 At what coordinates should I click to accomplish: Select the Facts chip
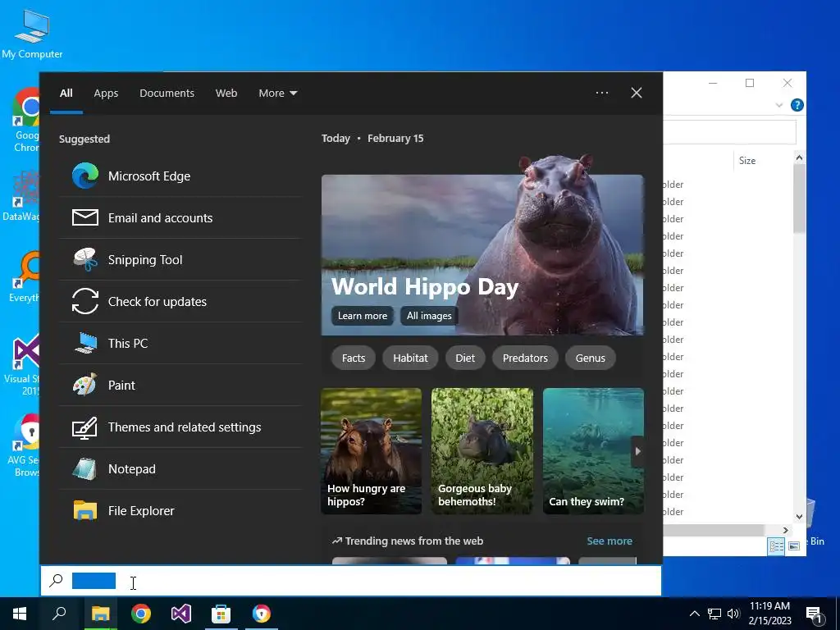354,358
